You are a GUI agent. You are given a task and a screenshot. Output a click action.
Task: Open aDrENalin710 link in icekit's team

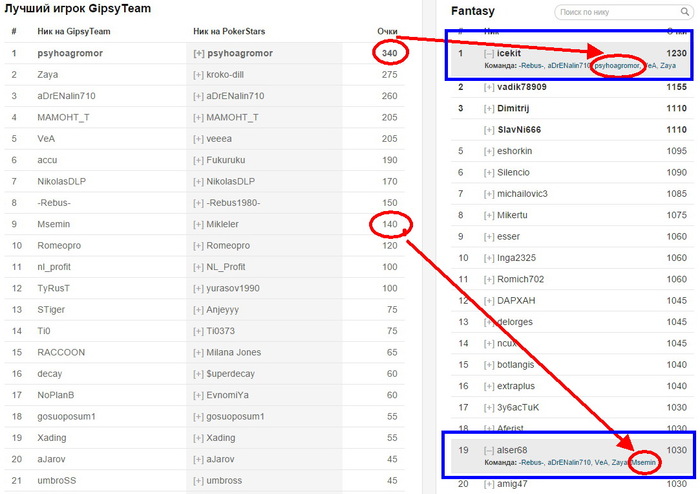coord(569,66)
